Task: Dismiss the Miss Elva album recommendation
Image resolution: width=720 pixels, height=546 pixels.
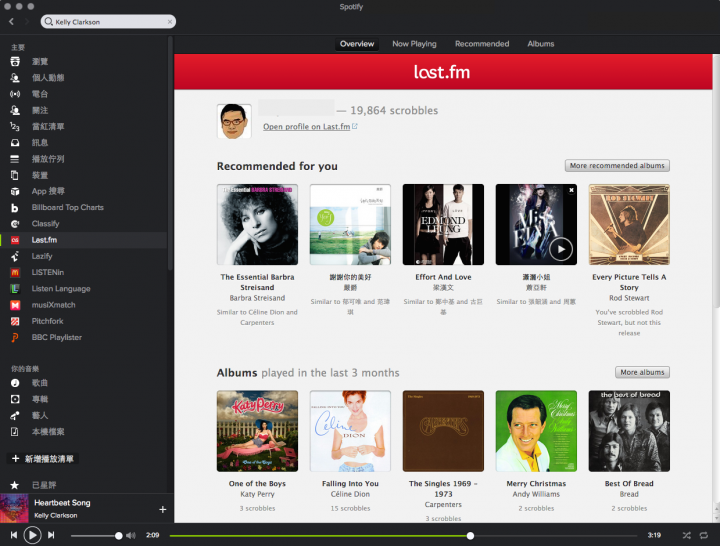Action: coord(571,190)
